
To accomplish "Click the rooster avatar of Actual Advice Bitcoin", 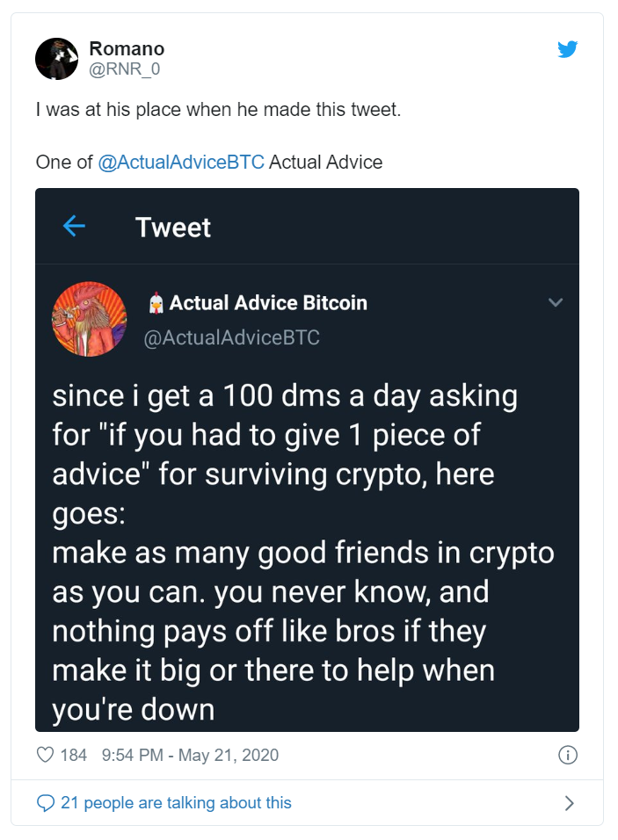I will coord(89,319).
